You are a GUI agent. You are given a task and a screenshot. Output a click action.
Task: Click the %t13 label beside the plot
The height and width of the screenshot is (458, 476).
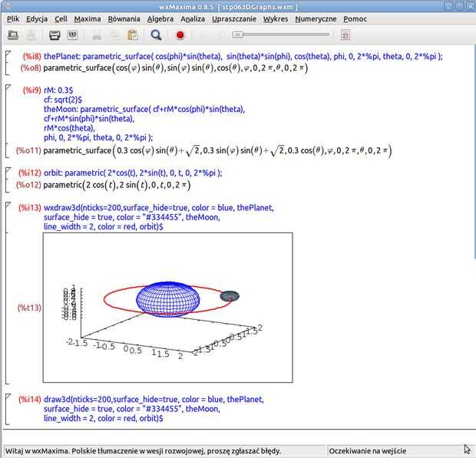(x=29, y=308)
